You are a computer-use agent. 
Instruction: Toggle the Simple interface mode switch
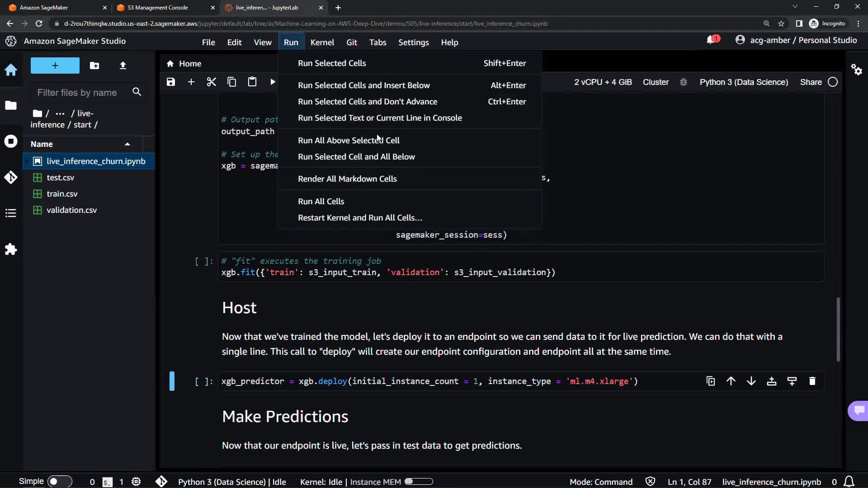pyautogui.click(x=59, y=481)
